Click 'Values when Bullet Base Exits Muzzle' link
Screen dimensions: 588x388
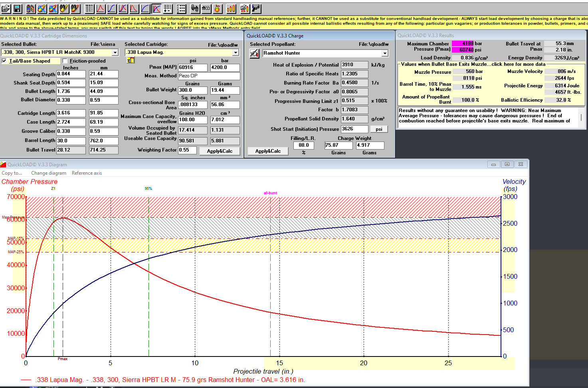pos(473,64)
